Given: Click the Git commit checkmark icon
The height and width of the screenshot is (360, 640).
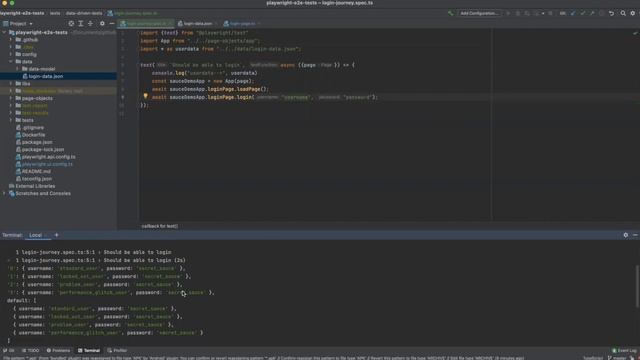Looking at the screenshot, I should [582, 13].
